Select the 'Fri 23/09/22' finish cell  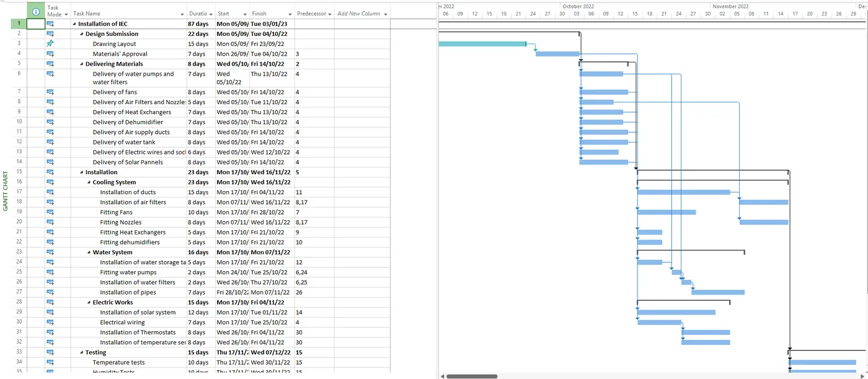coord(271,44)
